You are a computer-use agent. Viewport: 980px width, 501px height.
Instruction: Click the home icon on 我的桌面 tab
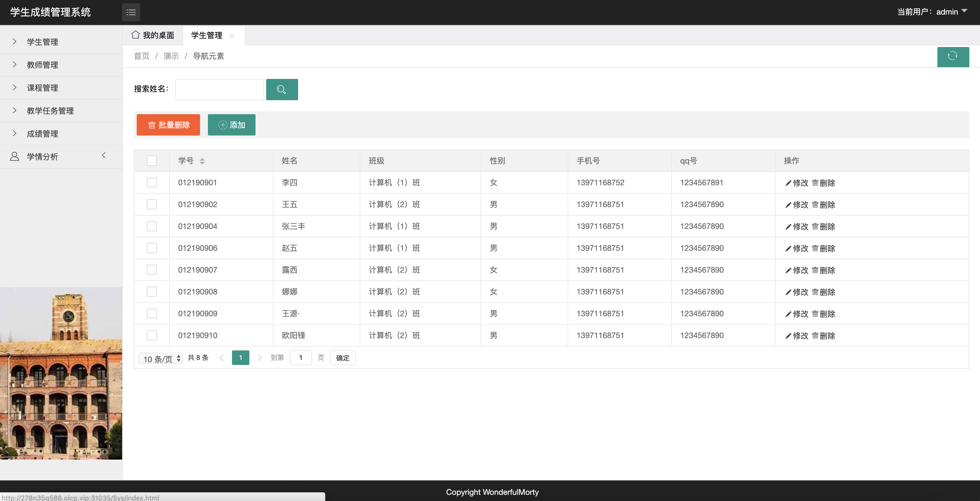click(x=135, y=35)
